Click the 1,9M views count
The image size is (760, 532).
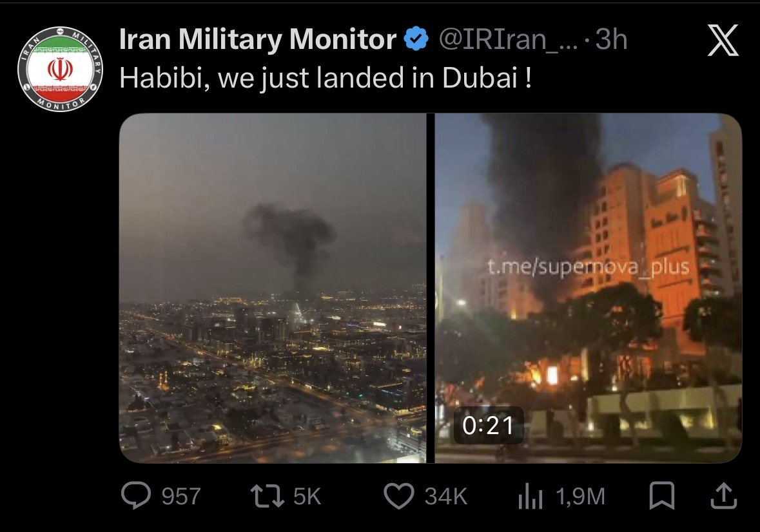point(580,497)
